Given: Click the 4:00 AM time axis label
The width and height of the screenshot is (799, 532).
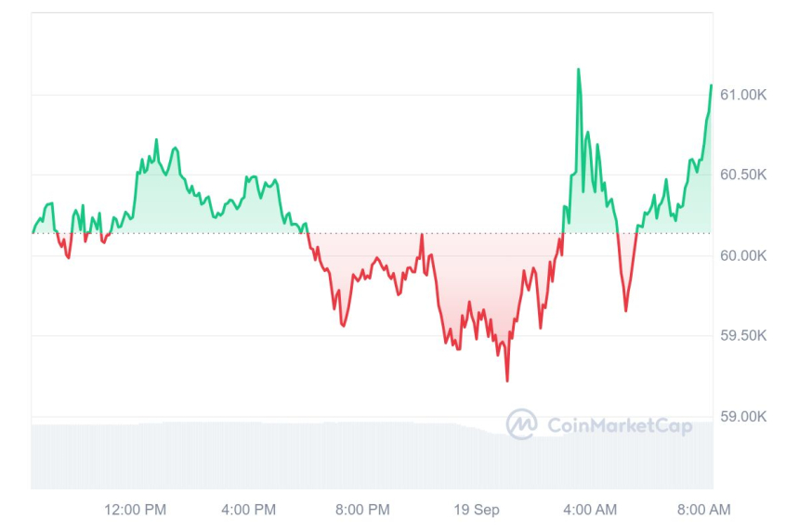Looking at the screenshot, I should click(x=590, y=509).
